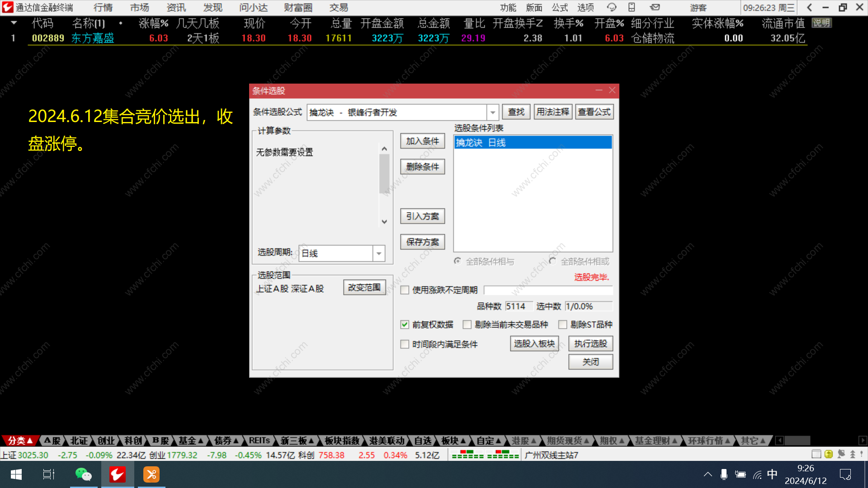The height and width of the screenshot is (488, 868).
Task: Open the 选股周期 日线 dropdown
Action: point(379,253)
